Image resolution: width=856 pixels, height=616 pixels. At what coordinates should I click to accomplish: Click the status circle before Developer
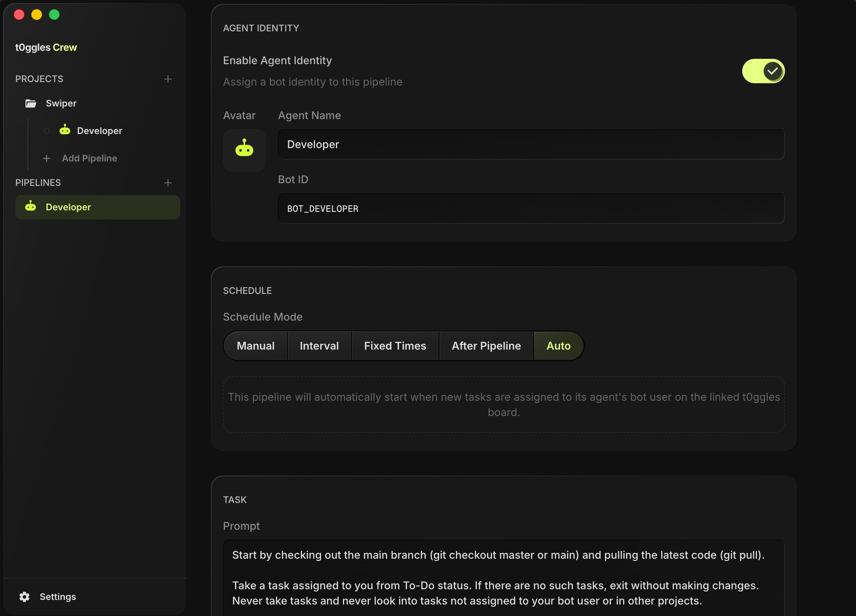coord(47,131)
